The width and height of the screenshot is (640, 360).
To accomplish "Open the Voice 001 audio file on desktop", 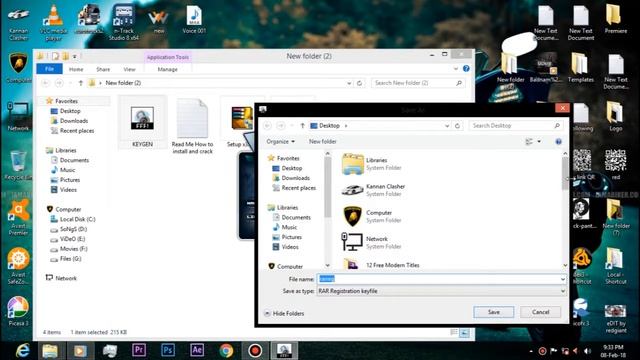I will tap(194, 20).
